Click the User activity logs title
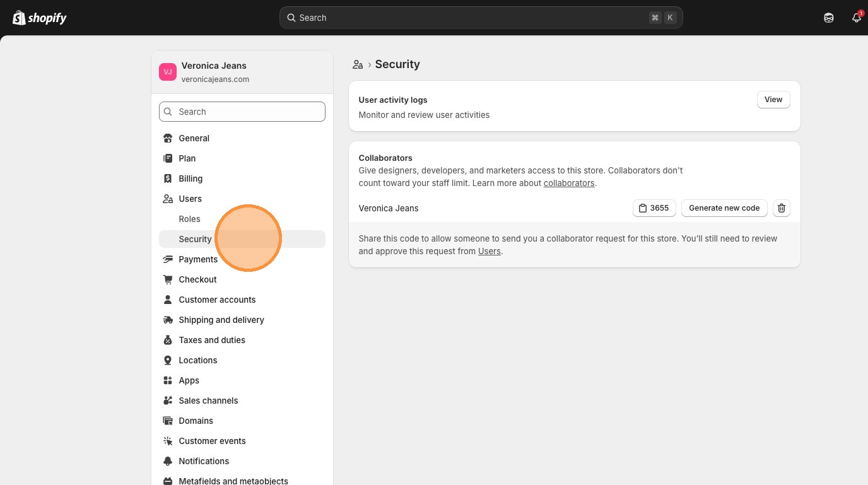The width and height of the screenshot is (868, 485). (393, 100)
